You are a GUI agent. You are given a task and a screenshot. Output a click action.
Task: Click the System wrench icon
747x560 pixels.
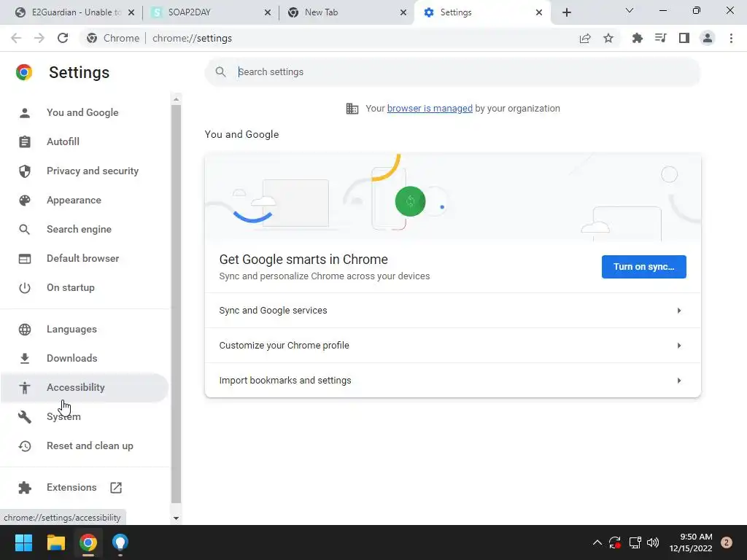[25, 417]
